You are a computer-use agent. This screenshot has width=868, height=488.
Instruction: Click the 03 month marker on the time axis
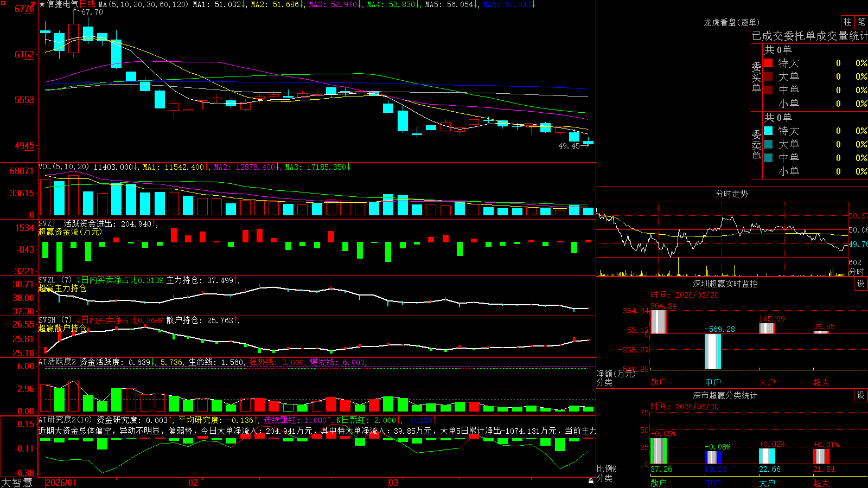pyautogui.click(x=393, y=483)
